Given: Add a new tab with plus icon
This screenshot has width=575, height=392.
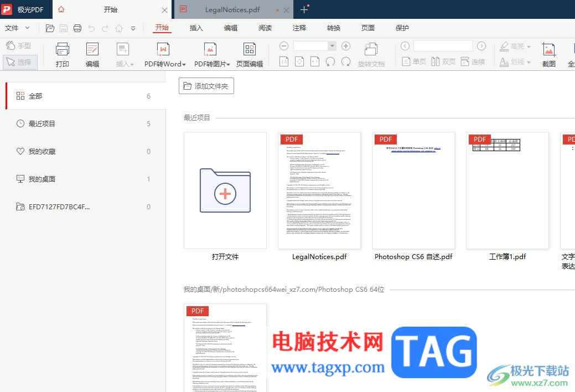Looking at the screenshot, I should coord(304,10).
